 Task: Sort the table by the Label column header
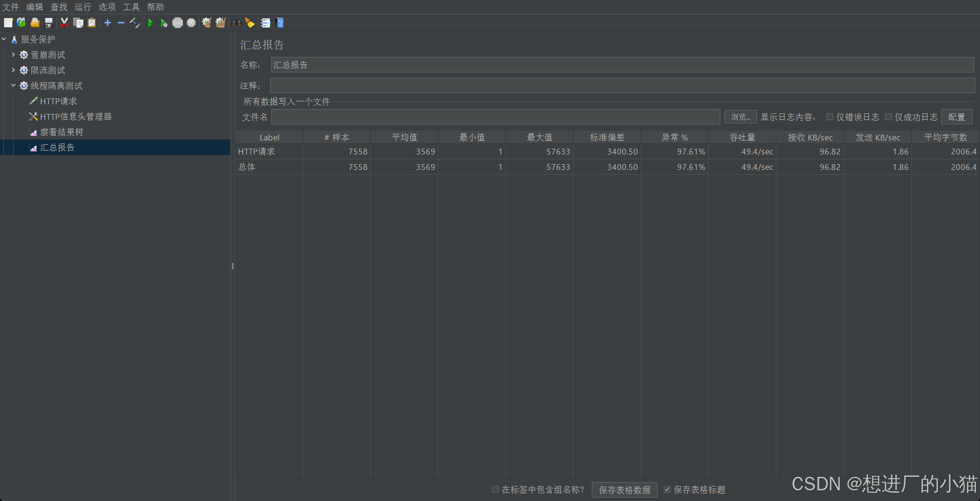269,138
